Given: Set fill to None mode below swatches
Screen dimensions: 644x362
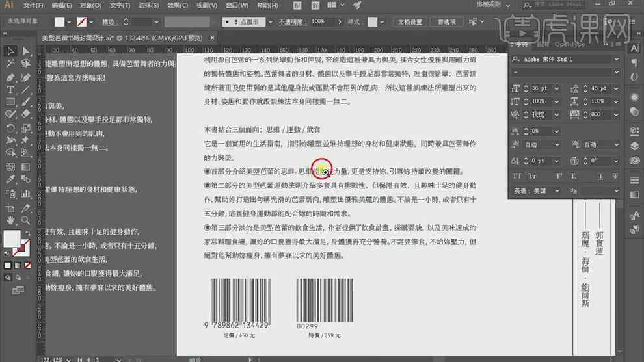Looking at the screenshot, I should pos(27,265).
